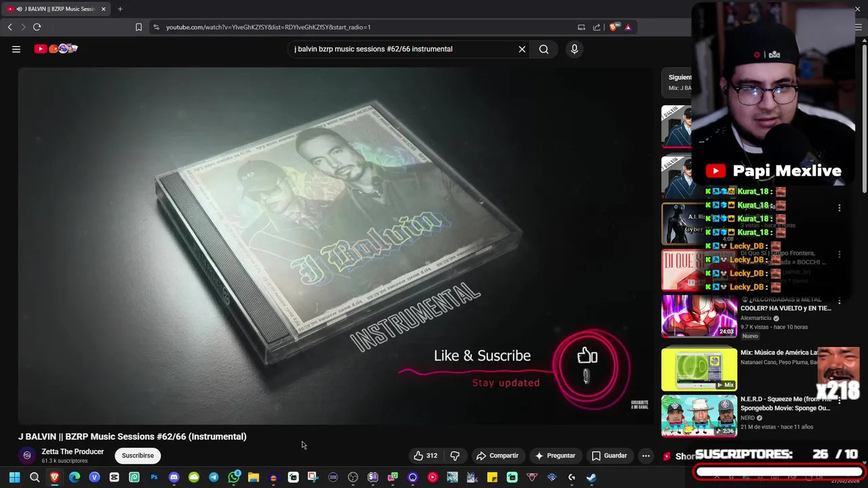Click the youtube.com URL in address bar

[269, 27]
